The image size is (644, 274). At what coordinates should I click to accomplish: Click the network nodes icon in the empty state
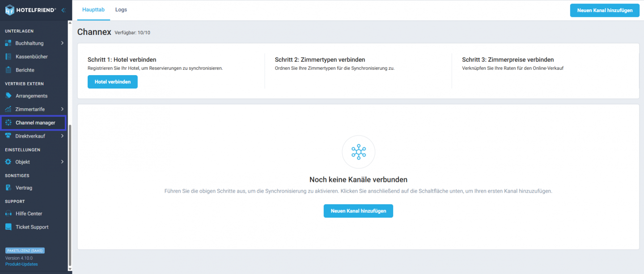tap(358, 152)
